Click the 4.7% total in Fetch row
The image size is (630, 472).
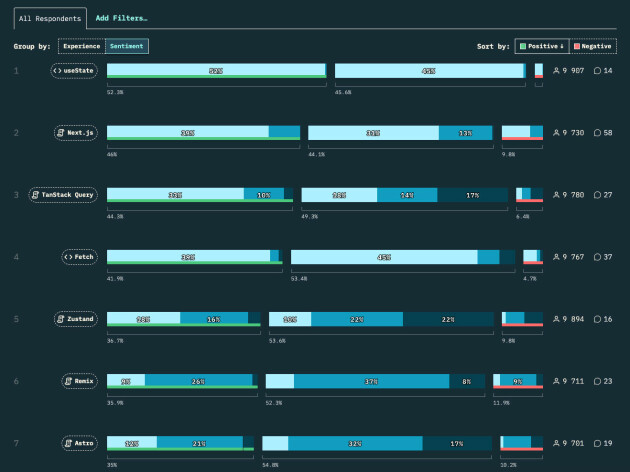(x=530, y=279)
